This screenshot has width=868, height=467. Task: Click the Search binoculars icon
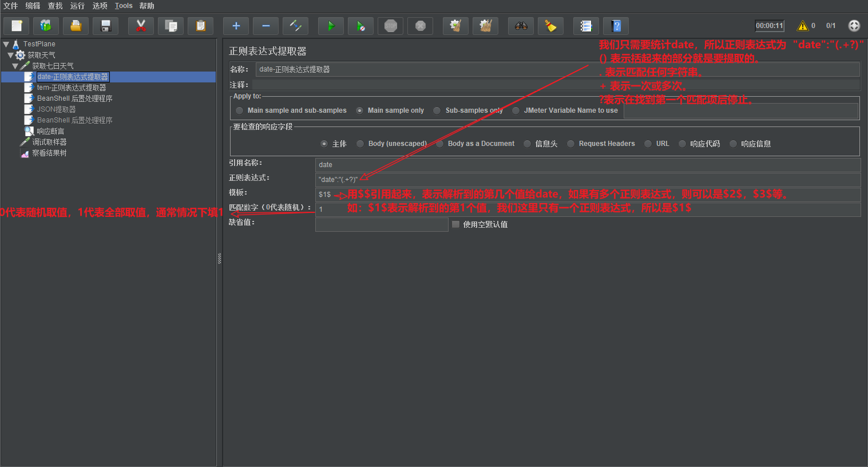[x=521, y=26]
